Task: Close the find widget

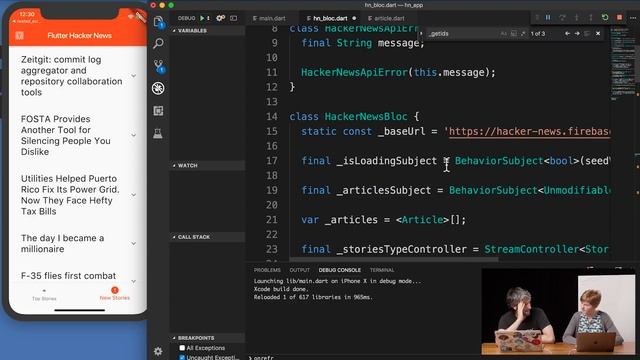Action: pos(598,33)
